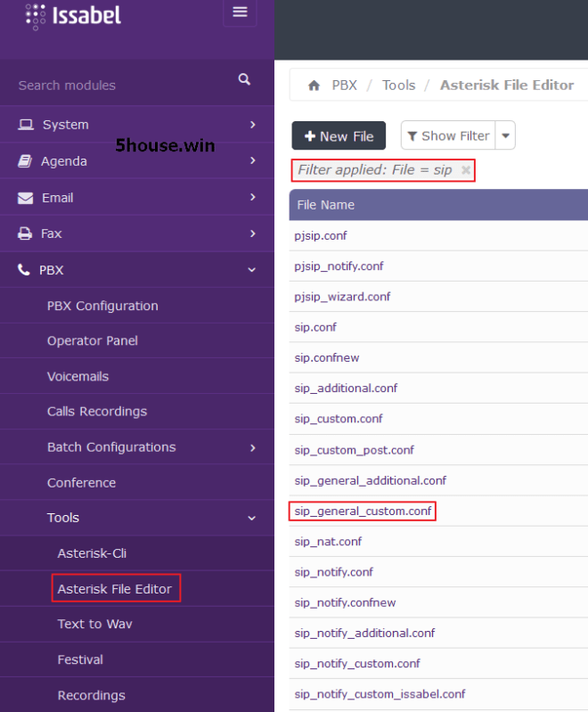Open sip_custom_post.conf file
Viewport: 588px width, 712px height.
pyautogui.click(x=355, y=450)
